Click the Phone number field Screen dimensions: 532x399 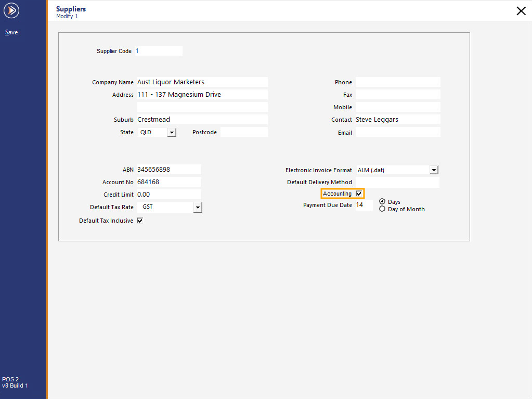click(397, 82)
